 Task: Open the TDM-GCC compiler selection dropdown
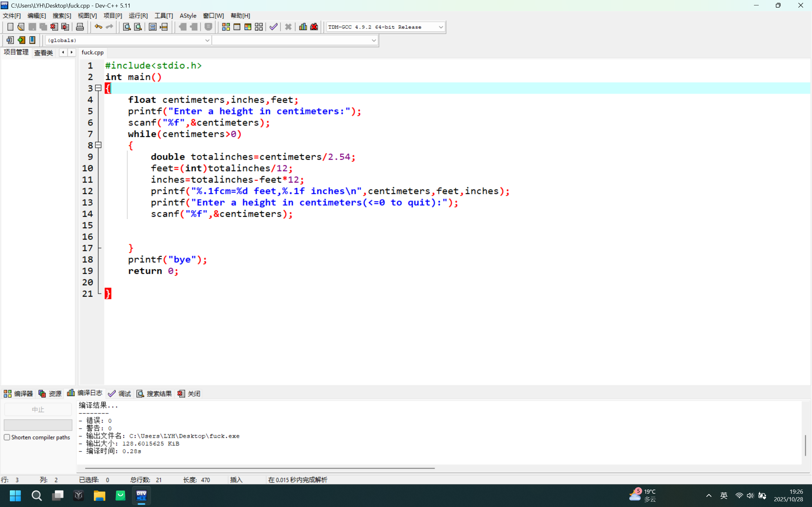point(441,27)
